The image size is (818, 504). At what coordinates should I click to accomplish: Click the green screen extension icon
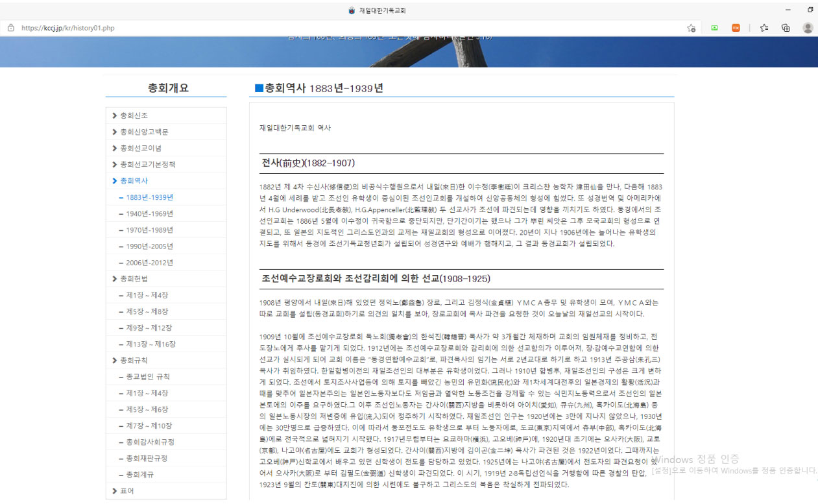click(714, 28)
